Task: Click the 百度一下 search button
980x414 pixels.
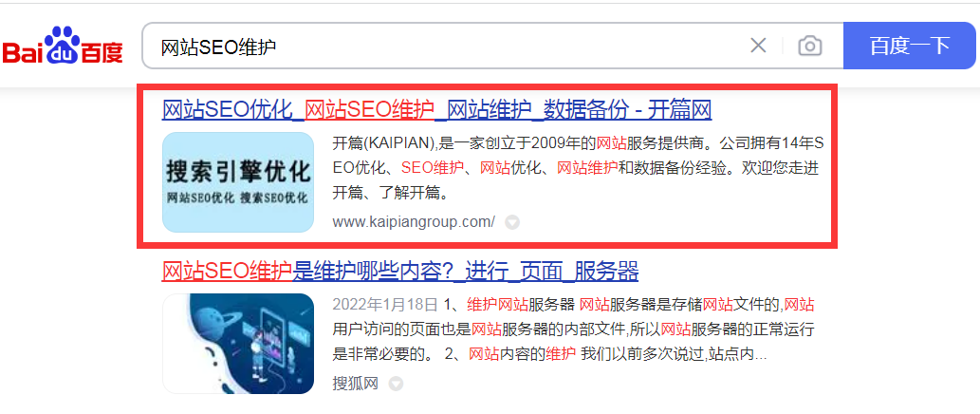Action: [x=910, y=46]
